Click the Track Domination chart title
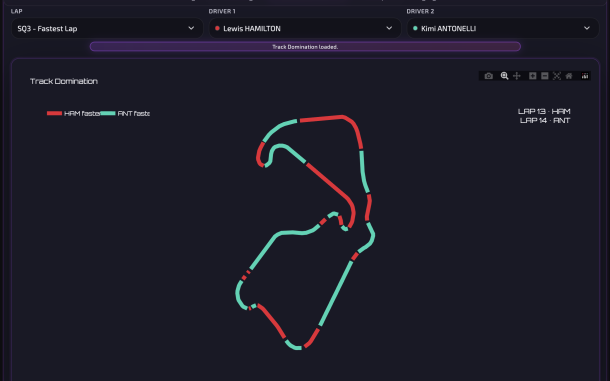The image size is (610, 381). (64, 81)
